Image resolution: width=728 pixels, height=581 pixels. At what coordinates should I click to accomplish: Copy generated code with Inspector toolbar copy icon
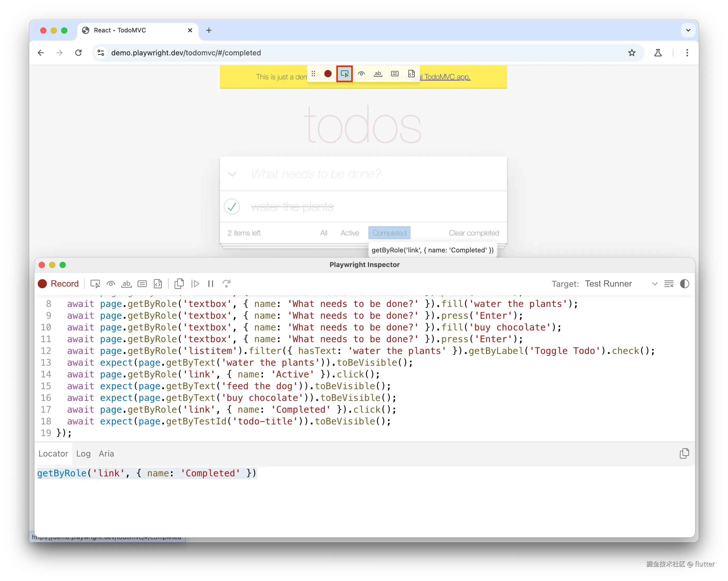(x=179, y=284)
